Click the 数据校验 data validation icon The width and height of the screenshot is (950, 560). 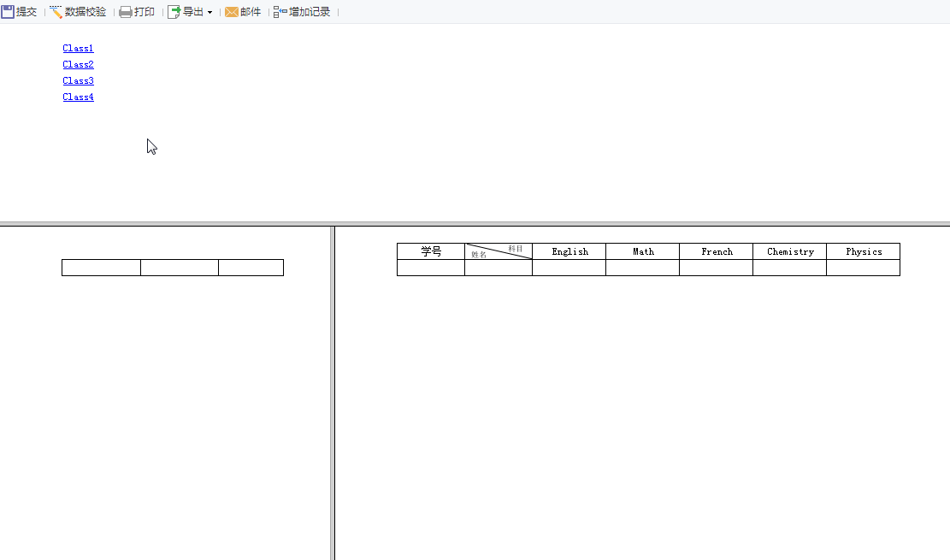56,11
